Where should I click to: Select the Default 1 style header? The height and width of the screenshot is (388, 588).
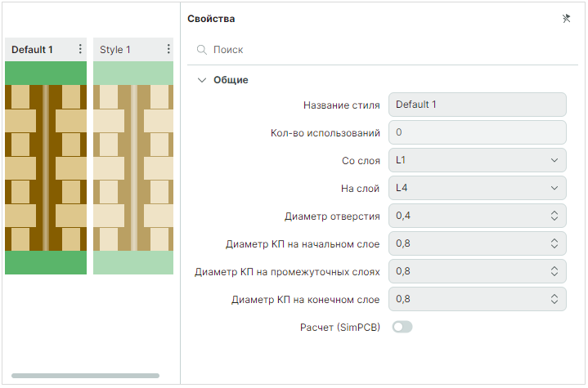[33, 50]
